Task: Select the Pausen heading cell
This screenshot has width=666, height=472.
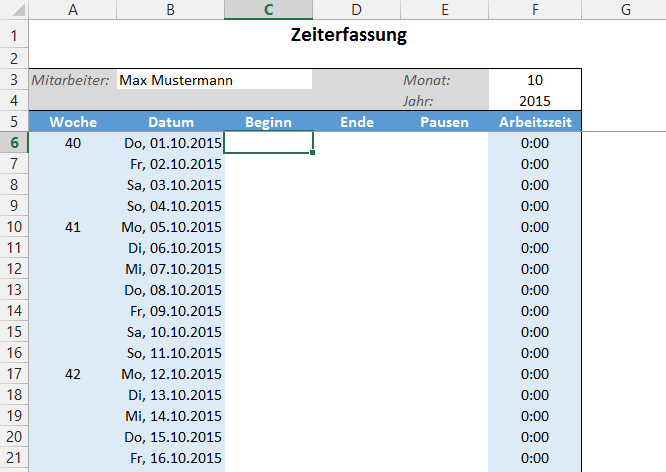Action: click(x=444, y=122)
